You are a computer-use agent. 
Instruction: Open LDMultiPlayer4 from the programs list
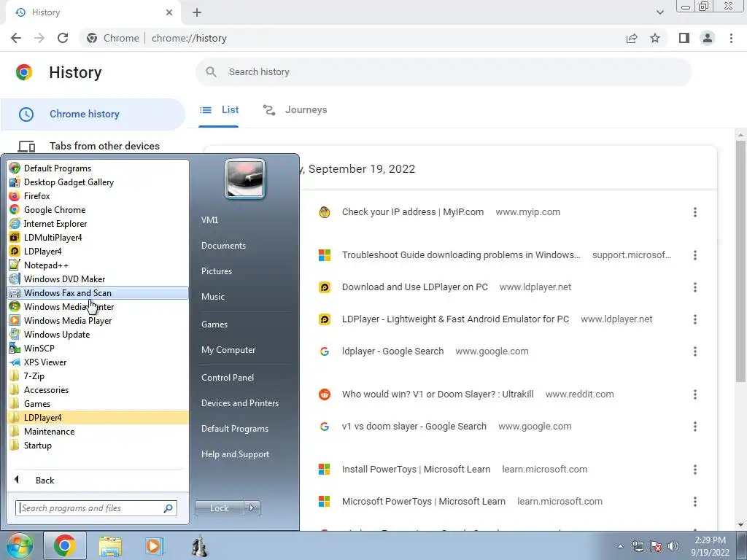point(98,238)
